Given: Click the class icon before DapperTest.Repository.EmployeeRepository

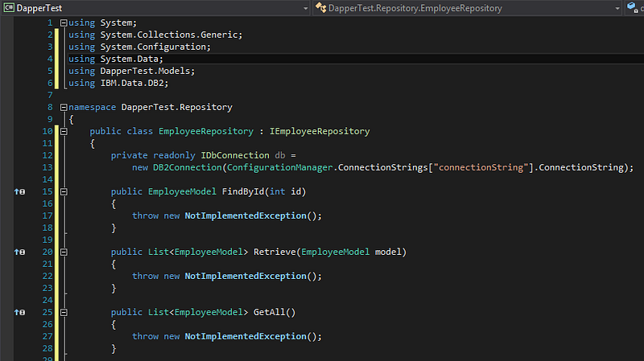Looking at the screenshot, I should point(320,7).
